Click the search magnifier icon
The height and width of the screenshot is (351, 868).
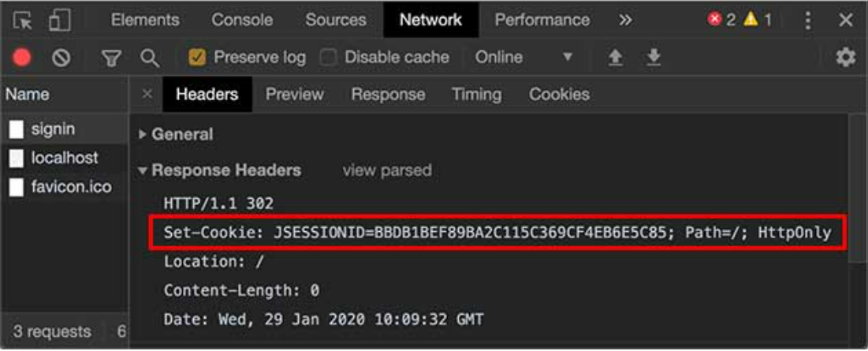click(x=150, y=58)
